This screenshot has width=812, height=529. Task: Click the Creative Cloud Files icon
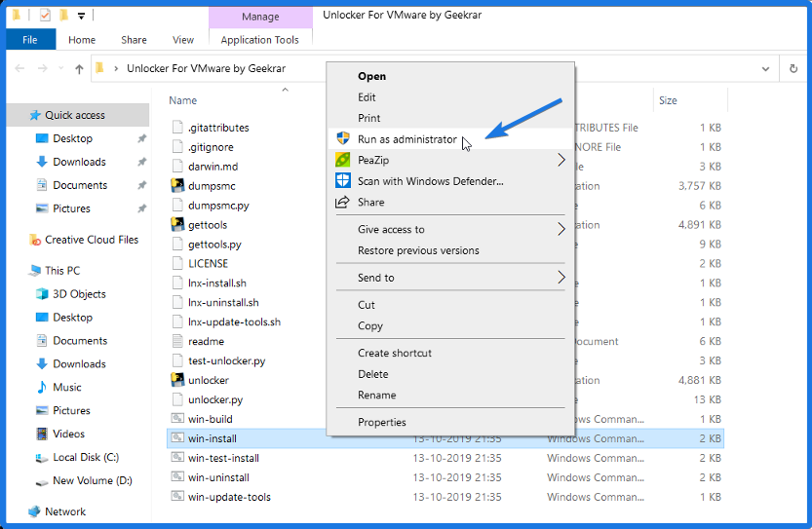point(35,240)
